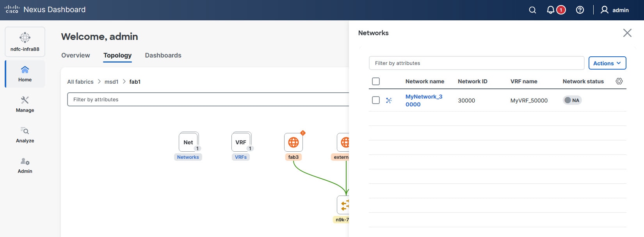Select the ndfc-infra88 cluster tile

25,42
